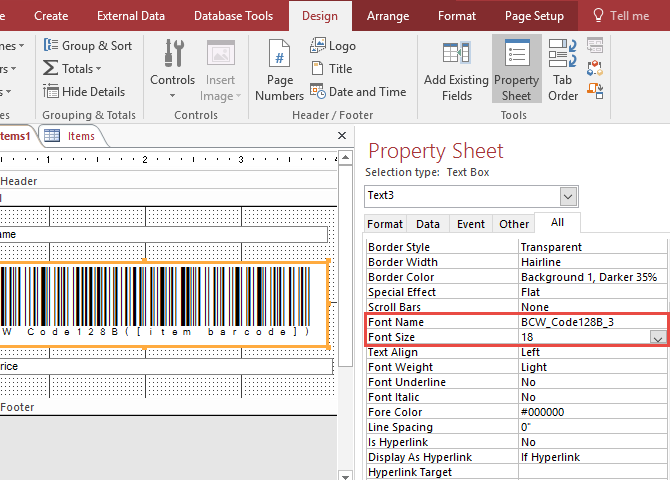Insert a report Title
The image size is (670, 480).
332,68
